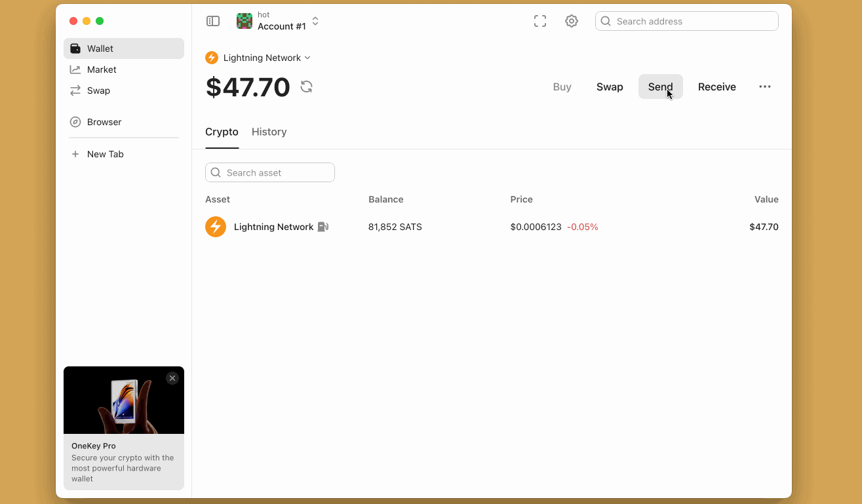Click the magnifier icon in Search asset

[x=216, y=172]
